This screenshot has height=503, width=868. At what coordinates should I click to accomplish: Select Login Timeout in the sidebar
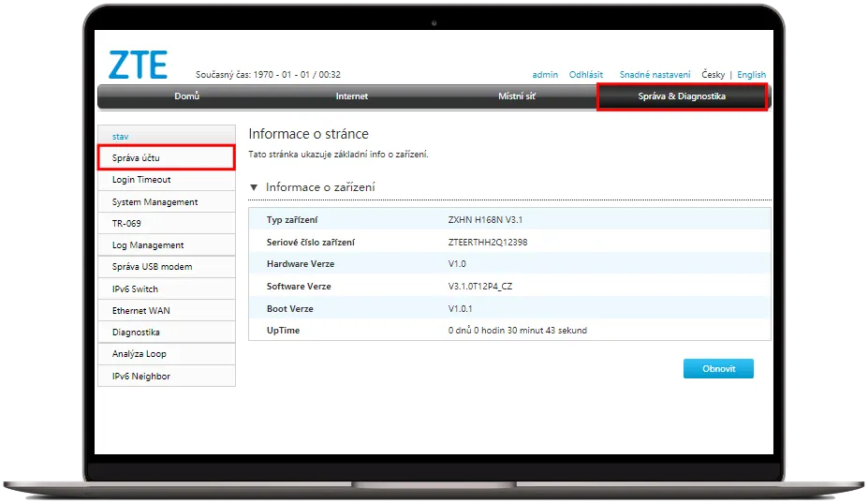coord(141,180)
